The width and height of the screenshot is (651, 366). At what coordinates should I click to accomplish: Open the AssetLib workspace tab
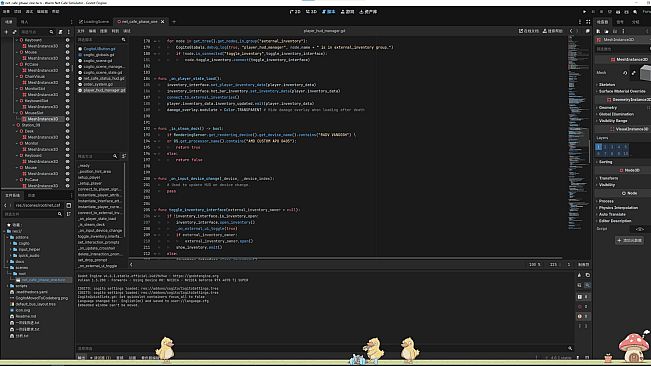[368, 12]
